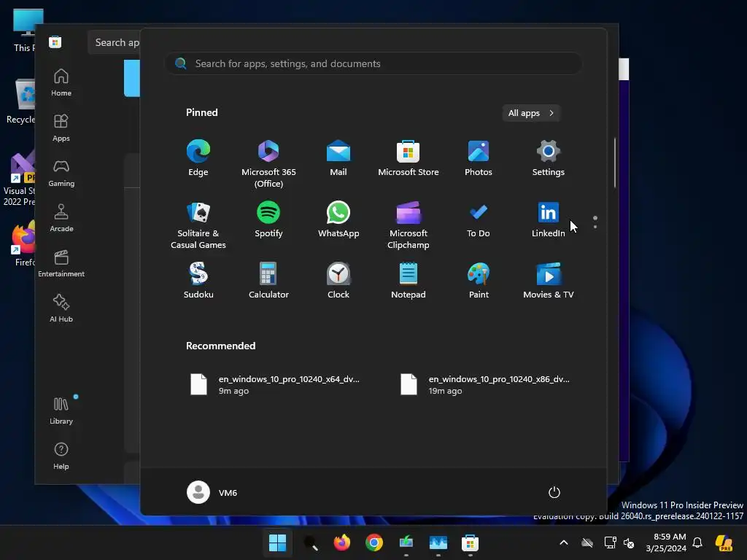Open Copilot preview icon in taskbar corner

point(724,542)
